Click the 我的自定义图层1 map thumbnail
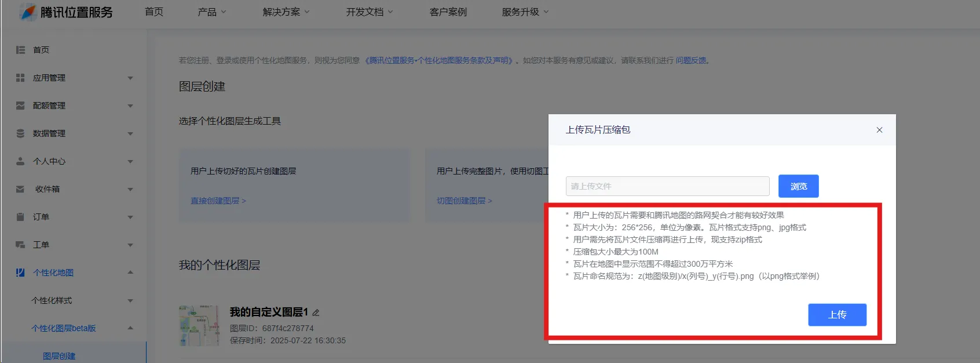The image size is (980, 363). tap(199, 326)
